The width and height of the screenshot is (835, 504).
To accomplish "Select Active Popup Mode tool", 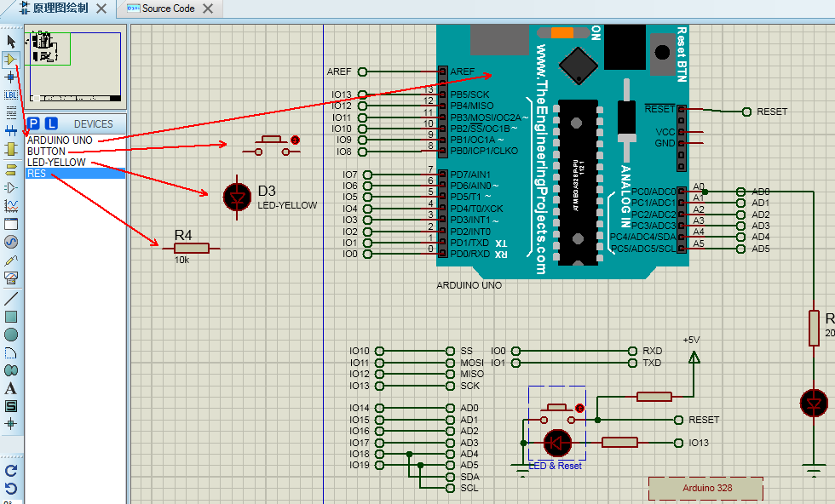I will pyautogui.click(x=10, y=224).
